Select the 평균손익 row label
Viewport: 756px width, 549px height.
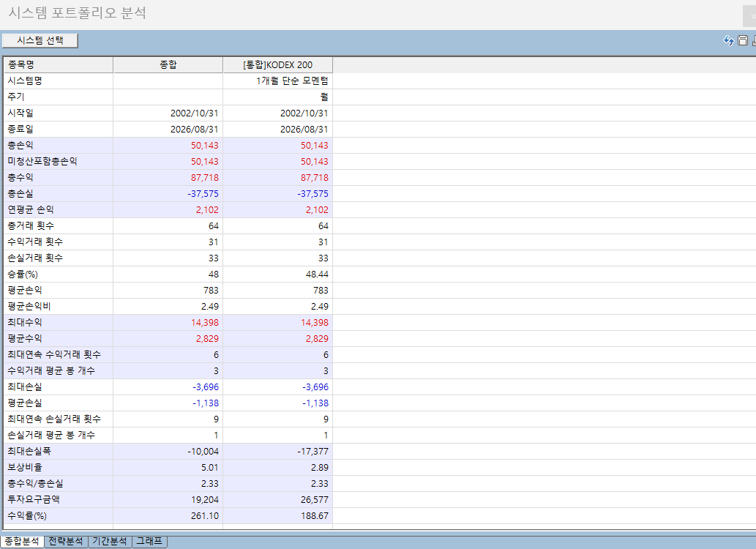point(25,290)
